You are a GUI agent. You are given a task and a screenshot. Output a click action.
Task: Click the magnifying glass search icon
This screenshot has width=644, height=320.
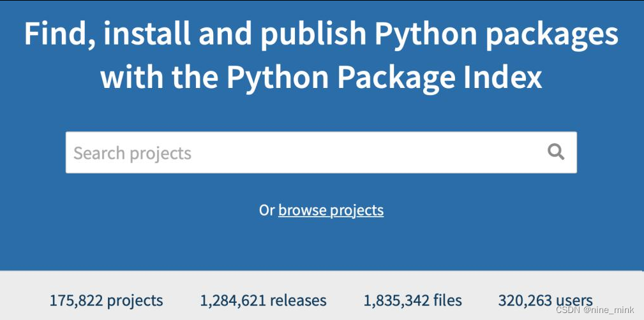click(x=556, y=152)
